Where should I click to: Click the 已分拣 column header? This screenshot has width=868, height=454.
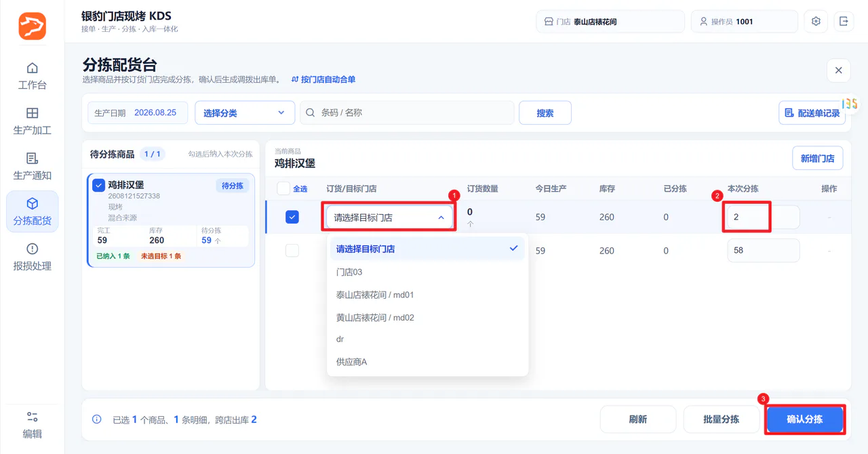[675, 188]
